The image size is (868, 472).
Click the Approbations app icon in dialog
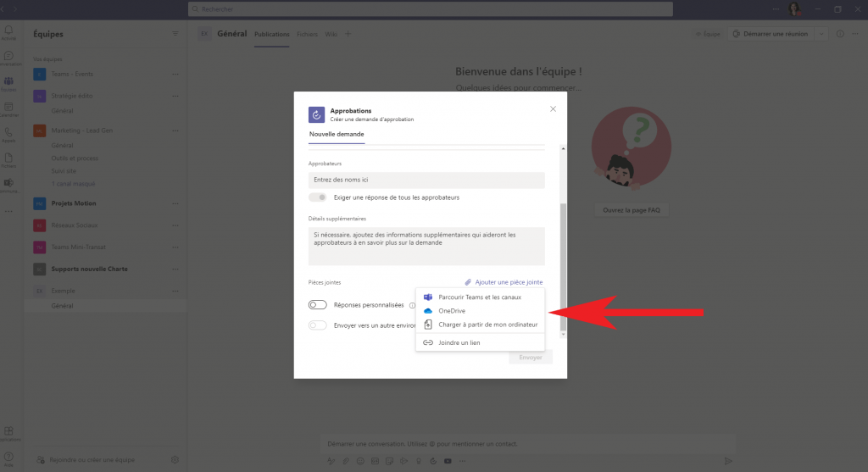317,114
